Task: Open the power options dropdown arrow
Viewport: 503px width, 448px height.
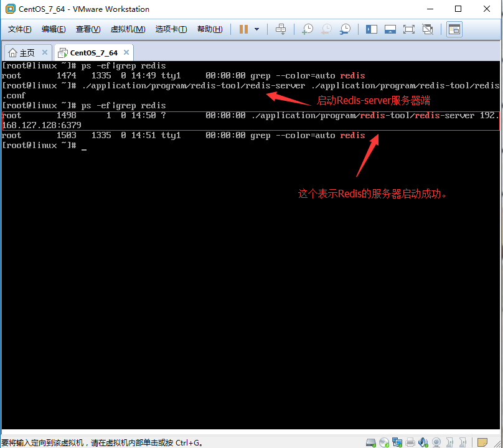Action: click(x=256, y=29)
